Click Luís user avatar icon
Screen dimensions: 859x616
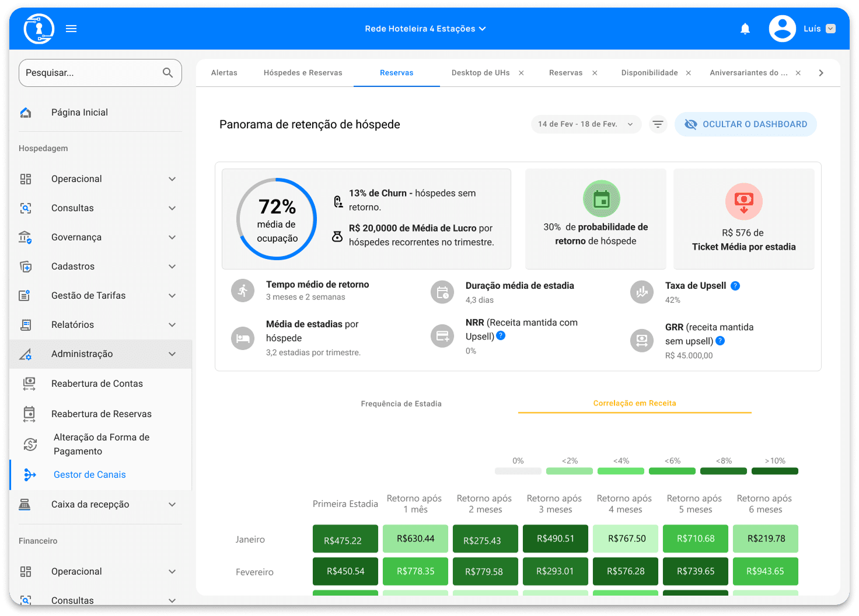pyautogui.click(x=782, y=29)
